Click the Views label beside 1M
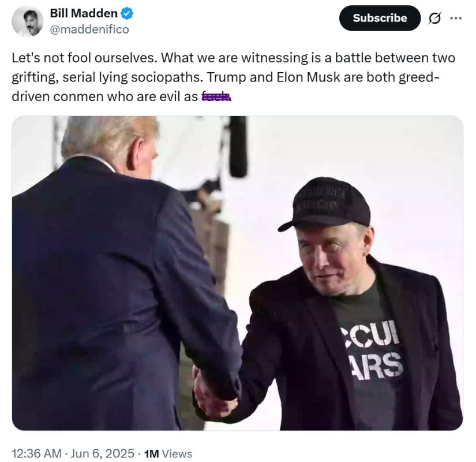The height and width of the screenshot is (462, 476). point(177,454)
